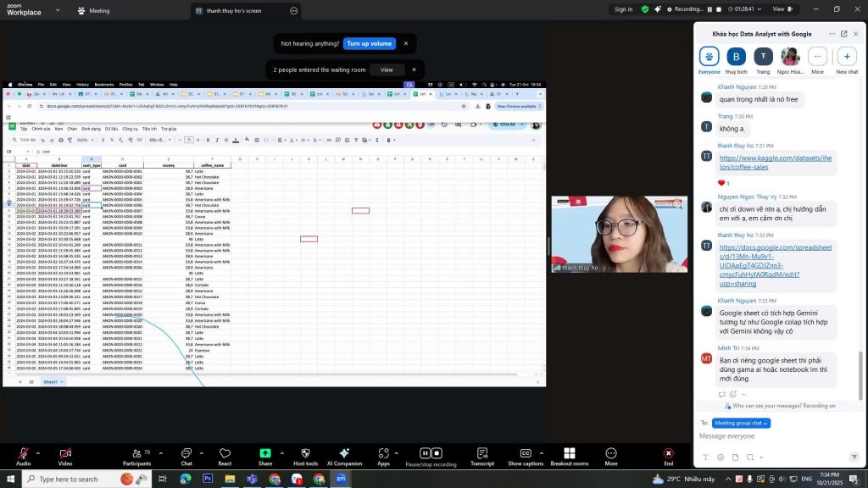Expand share options arrow

pos(281,453)
